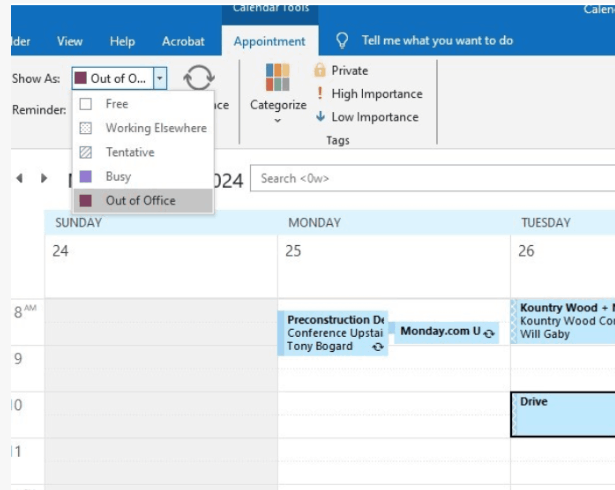
Task: Click the 9 time slot label
Action: point(18,359)
